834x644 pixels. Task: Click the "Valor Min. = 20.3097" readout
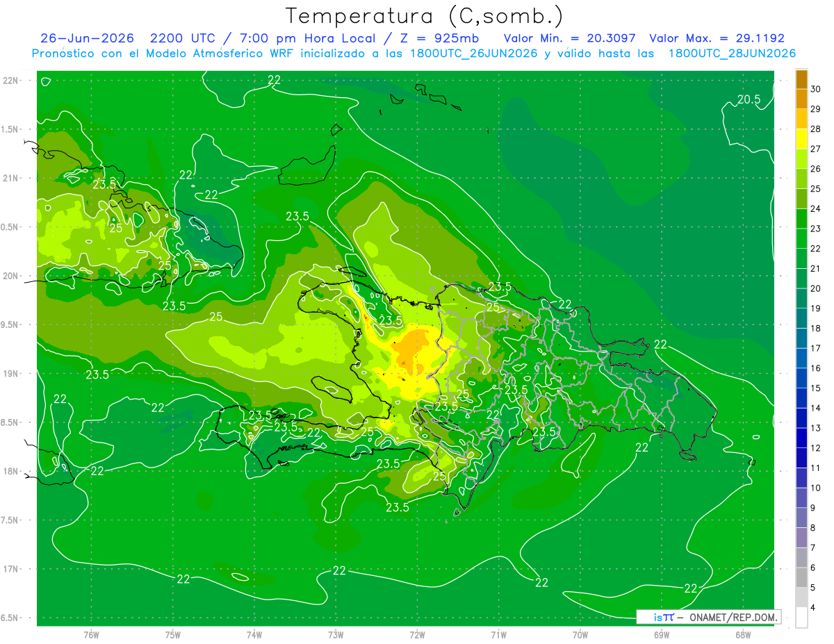tap(570, 38)
